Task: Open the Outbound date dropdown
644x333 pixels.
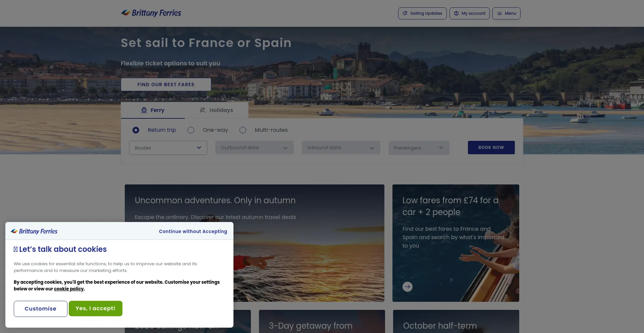Action: point(254,148)
